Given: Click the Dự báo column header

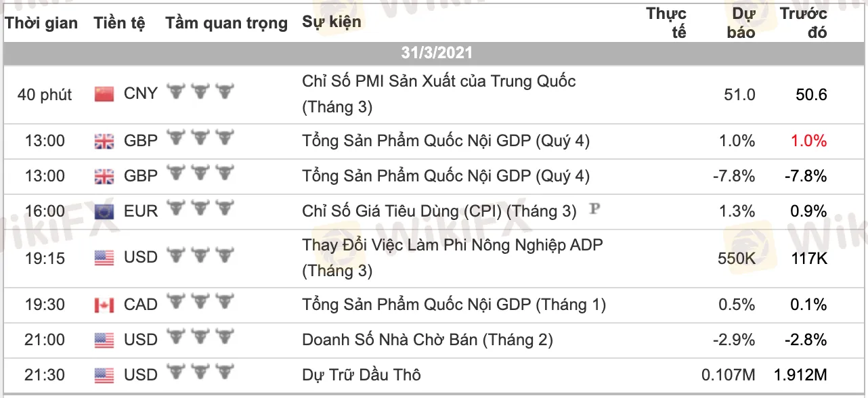Looking at the screenshot, I should [x=741, y=23].
